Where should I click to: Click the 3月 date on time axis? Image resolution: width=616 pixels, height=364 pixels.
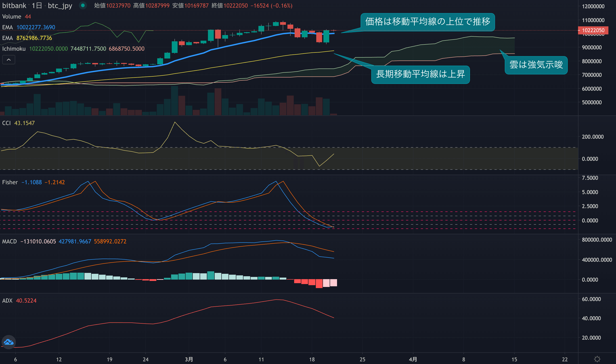tap(189, 359)
